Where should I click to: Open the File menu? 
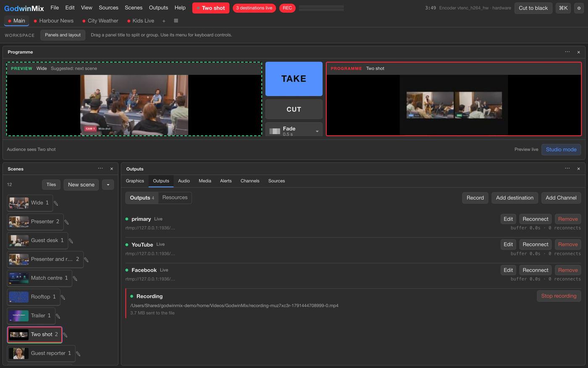(x=55, y=8)
